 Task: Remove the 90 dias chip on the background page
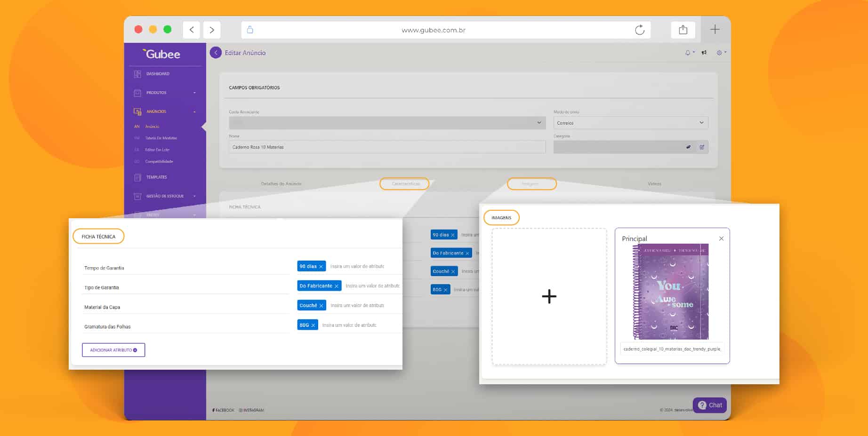tap(453, 235)
